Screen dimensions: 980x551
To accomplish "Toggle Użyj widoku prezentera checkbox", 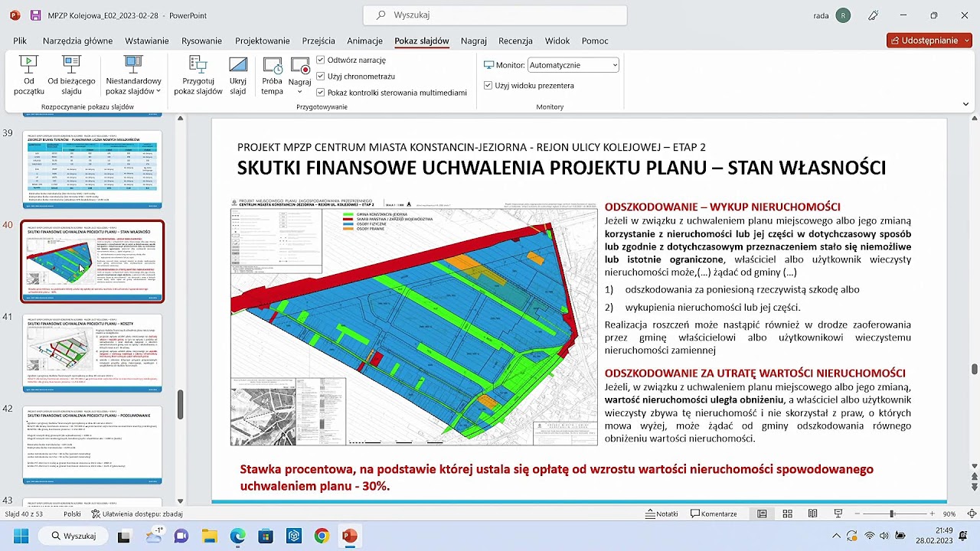I will point(488,86).
